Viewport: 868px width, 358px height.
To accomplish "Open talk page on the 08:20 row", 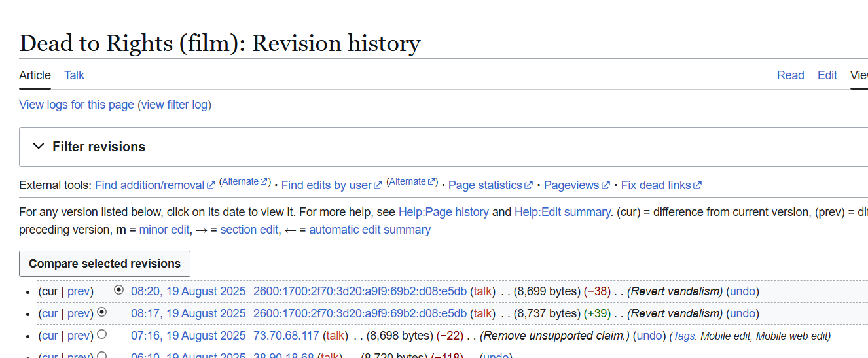I will click(x=483, y=291).
